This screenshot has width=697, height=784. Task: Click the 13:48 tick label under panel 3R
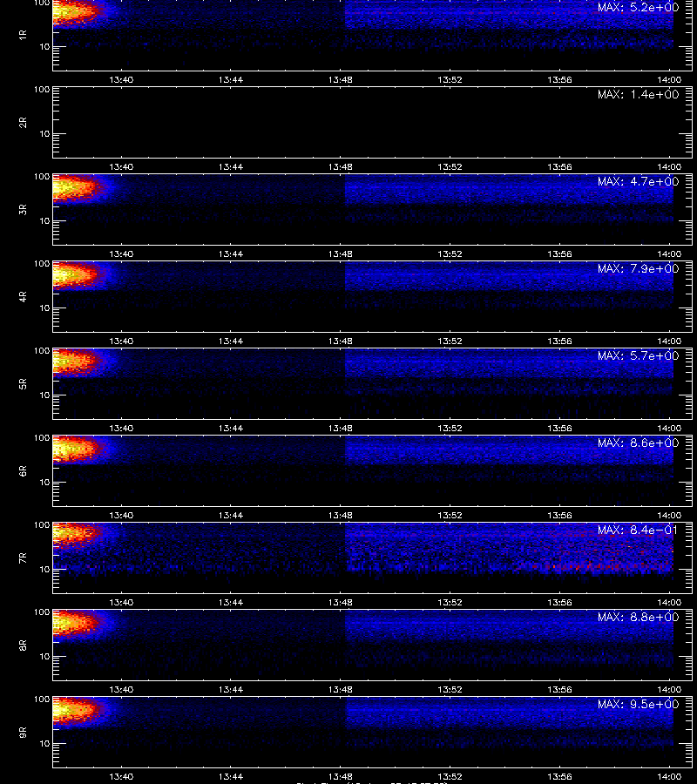[340, 254]
